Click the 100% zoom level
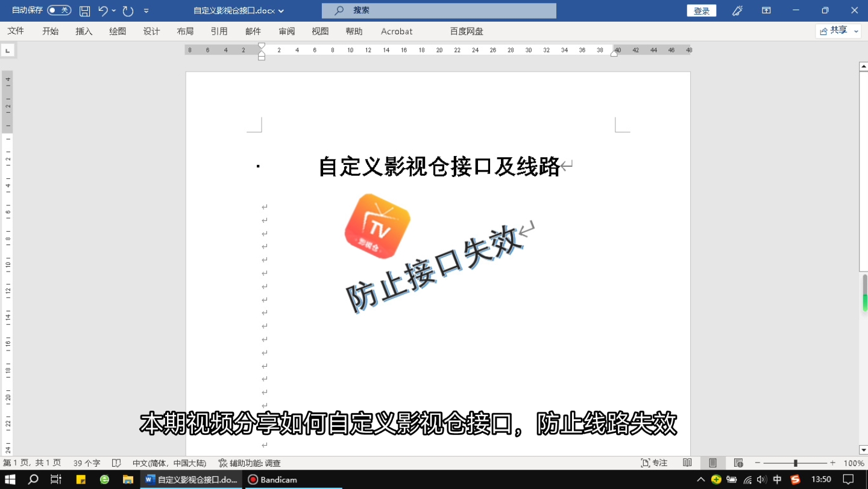Screen dimensions: 868x489 pos(854,463)
